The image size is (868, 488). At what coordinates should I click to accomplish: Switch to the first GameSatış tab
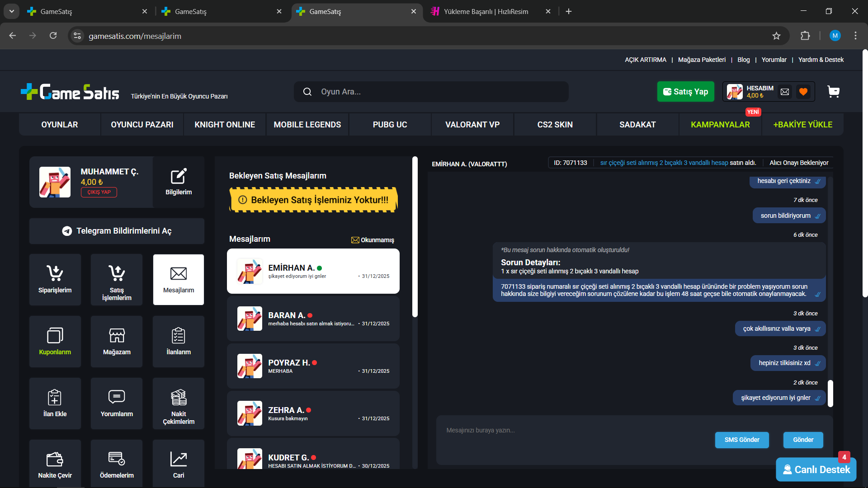(88, 11)
